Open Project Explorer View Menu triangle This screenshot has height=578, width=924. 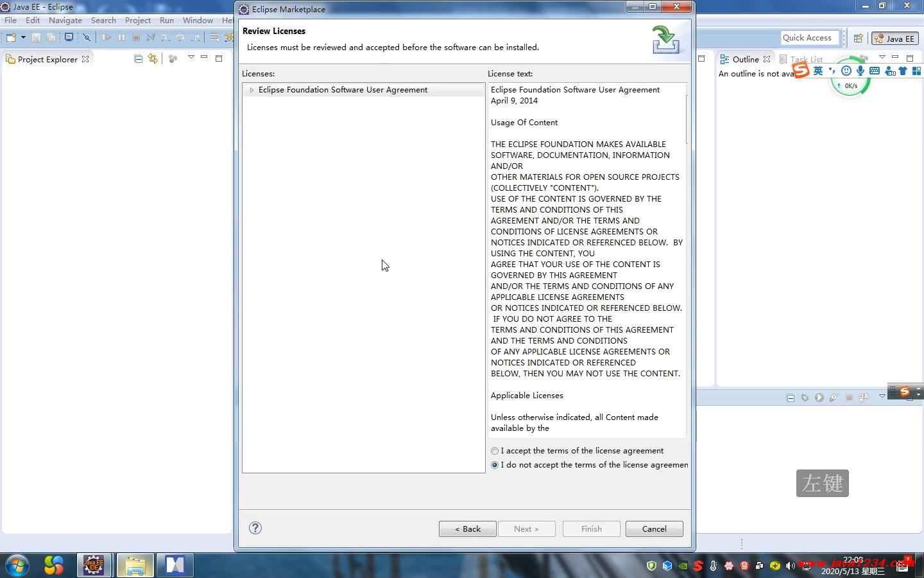coord(191,58)
